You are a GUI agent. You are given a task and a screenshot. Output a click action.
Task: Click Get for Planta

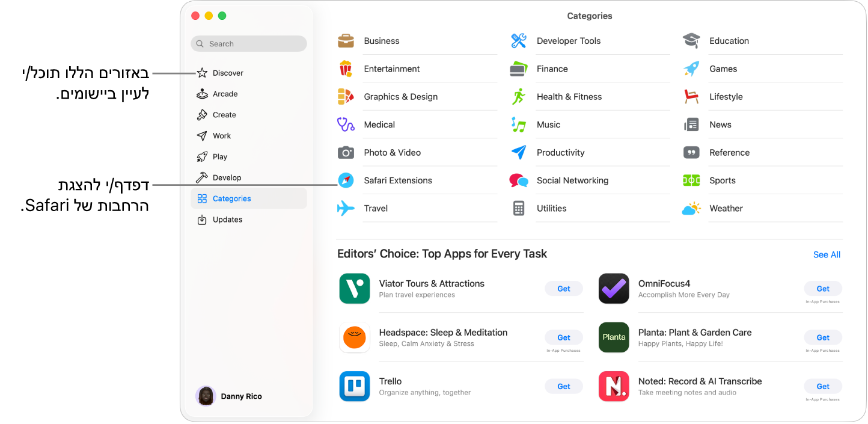[x=823, y=337]
